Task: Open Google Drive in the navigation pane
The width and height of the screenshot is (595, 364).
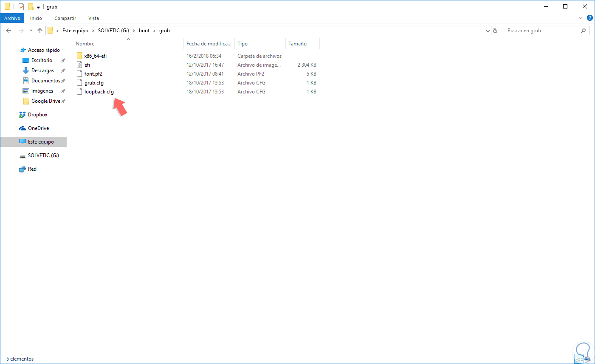Action: [x=46, y=101]
